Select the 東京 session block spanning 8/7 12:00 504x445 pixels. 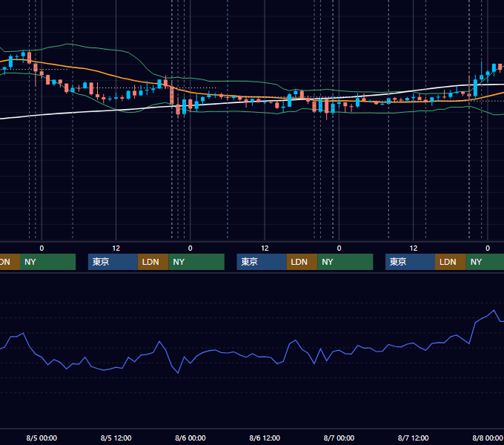[410, 262]
